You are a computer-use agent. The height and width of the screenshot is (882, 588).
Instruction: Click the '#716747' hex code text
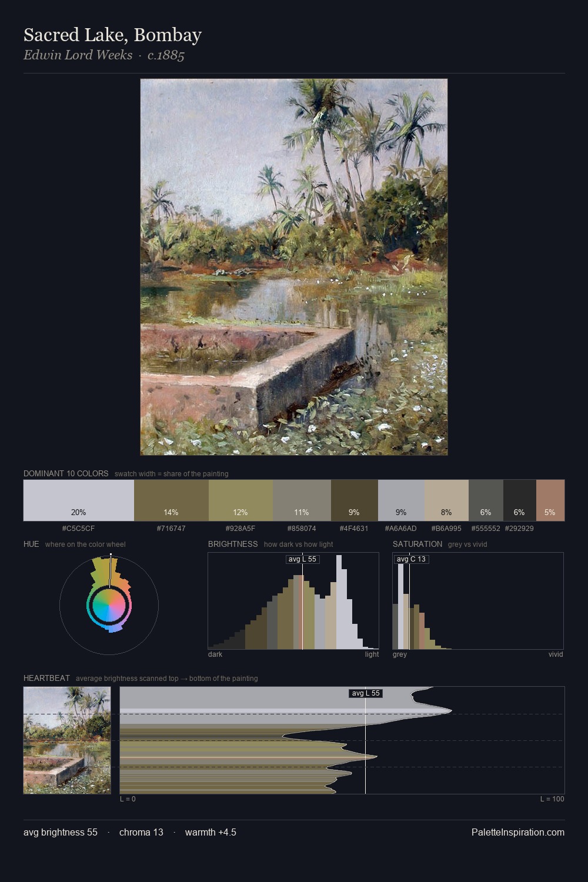tap(171, 528)
